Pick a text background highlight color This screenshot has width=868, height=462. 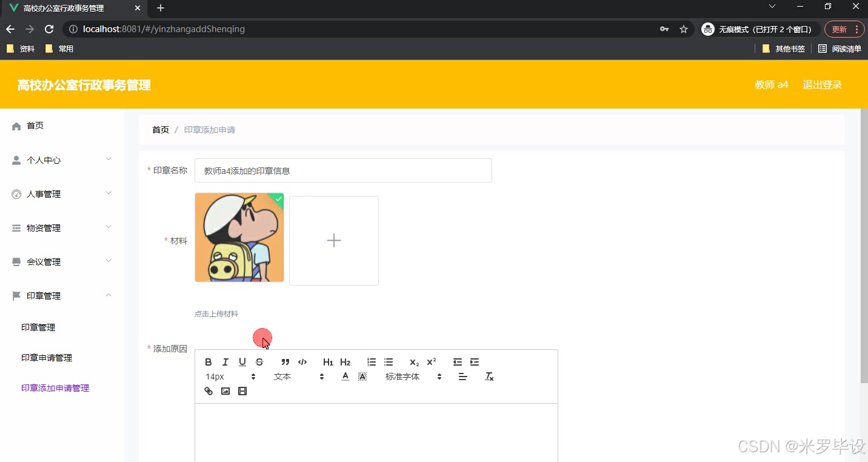coord(362,377)
